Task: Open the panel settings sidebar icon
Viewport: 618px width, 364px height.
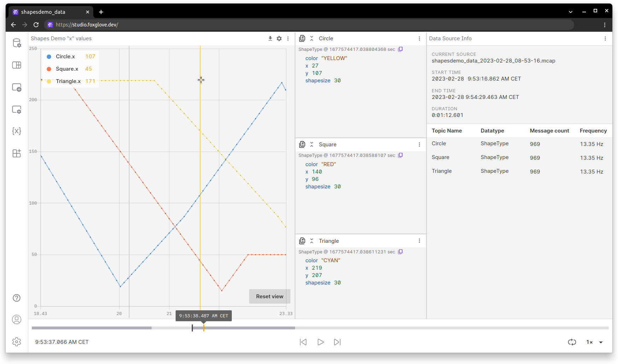Action: pos(17,110)
